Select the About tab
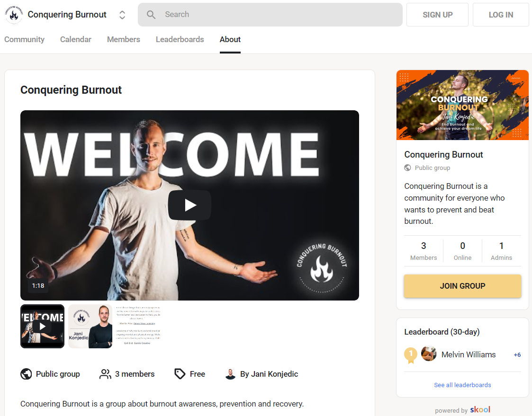Image resolution: width=532 pixels, height=416 pixels. tap(230, 39)
